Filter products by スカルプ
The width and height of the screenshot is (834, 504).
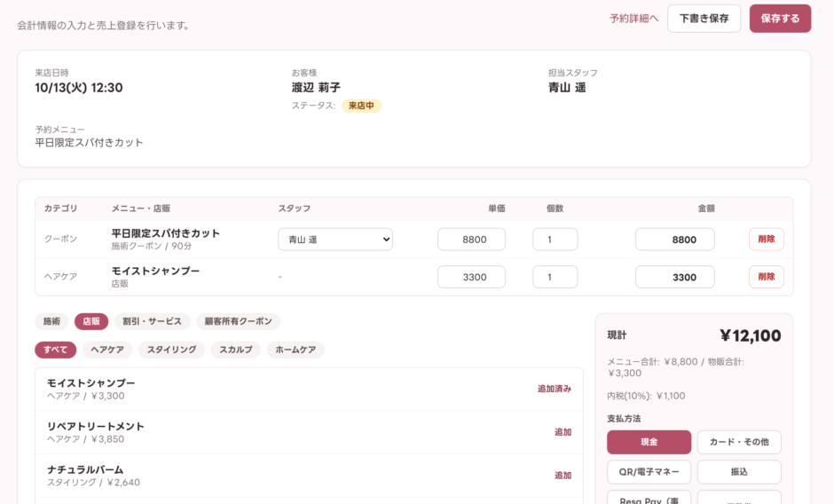(x=236, y=350)
